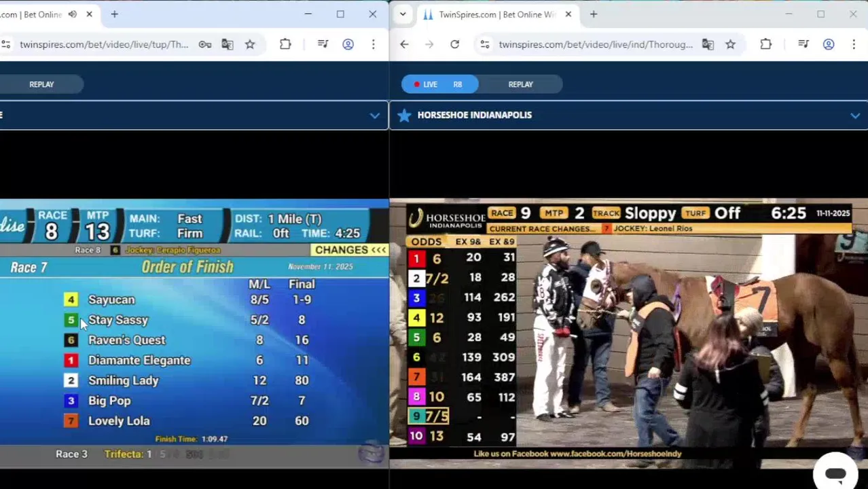
Task: Click translate page icon in left window
Action: 227,45
